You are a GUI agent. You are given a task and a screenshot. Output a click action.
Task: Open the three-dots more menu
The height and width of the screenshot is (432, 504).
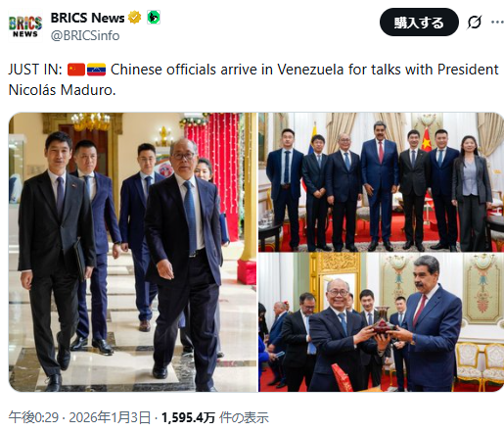point(497,23)
